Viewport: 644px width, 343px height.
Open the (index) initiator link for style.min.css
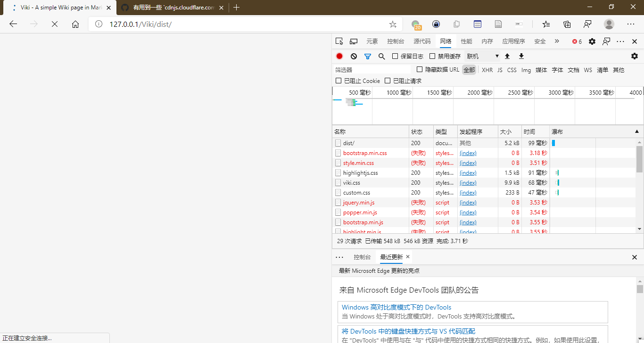468,163
